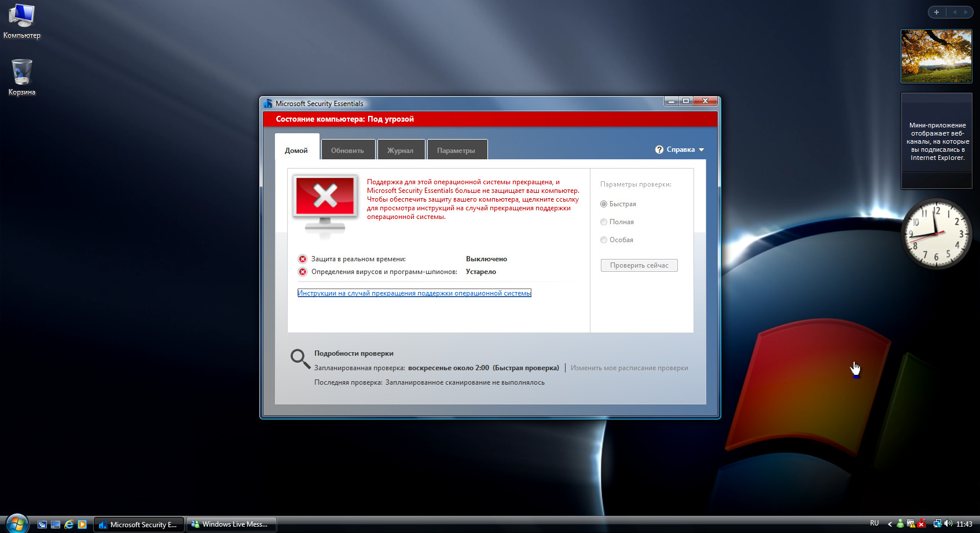The height and width of the screenshot is (533, 980).
Task: Click the Выключено status text
Action: point(486,259)
